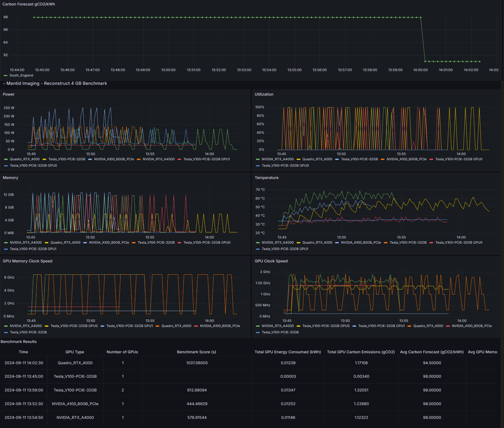Image resolution: width=504 pixels, height=428 pixels.
Task: Click the green NVIDIA_RTX_A4000 icon in GPU Memory Clock Speed legend
Action: click(5, 326)
